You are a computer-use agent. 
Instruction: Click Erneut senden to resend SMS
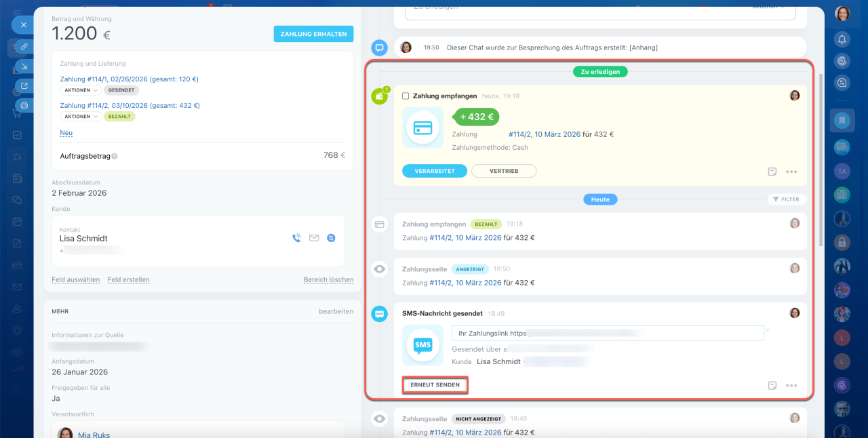(x=435, y=385)
